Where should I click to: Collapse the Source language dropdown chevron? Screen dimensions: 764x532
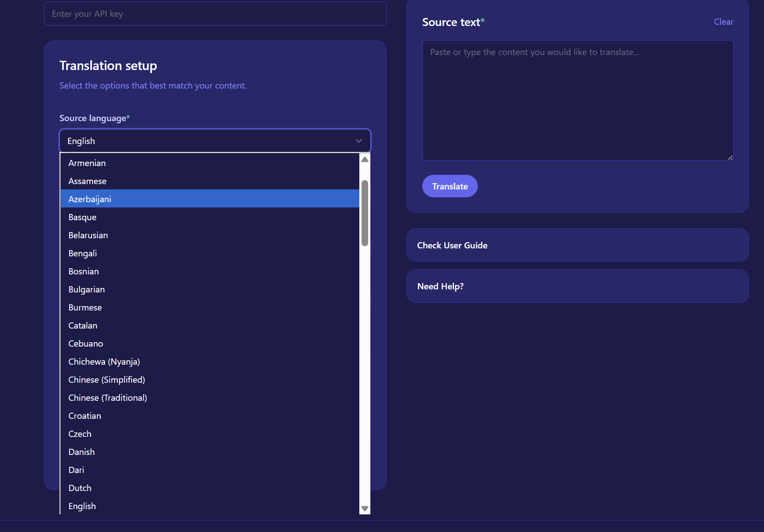[358, 140]
